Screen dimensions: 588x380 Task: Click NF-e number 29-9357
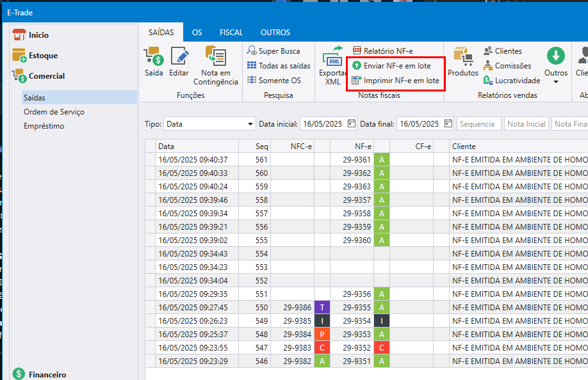(356, 200)
